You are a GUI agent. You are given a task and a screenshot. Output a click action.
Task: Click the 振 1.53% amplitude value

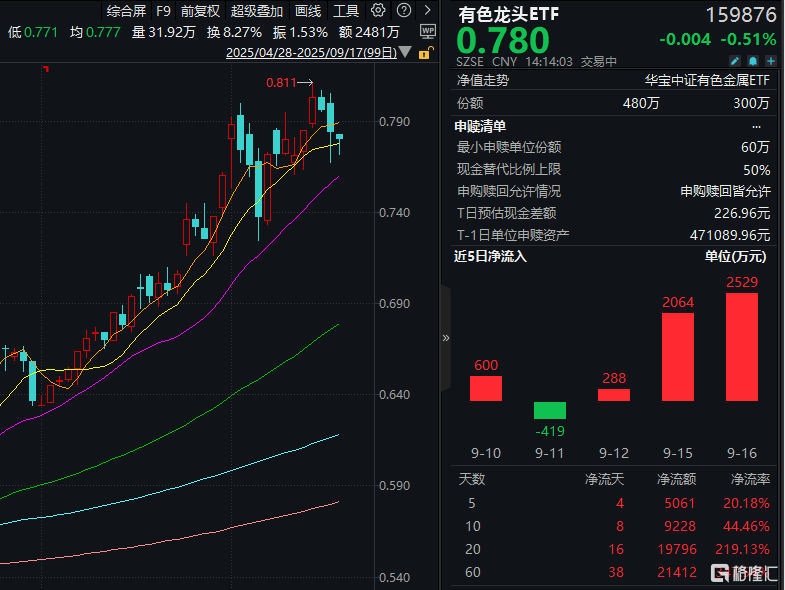click(x=300, y=33)
